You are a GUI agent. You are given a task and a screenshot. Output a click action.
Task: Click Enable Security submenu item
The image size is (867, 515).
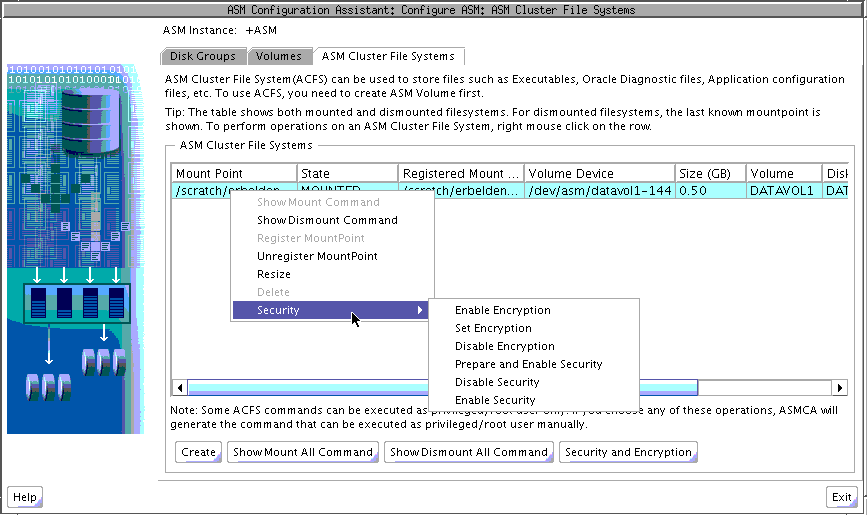(495, 400)
